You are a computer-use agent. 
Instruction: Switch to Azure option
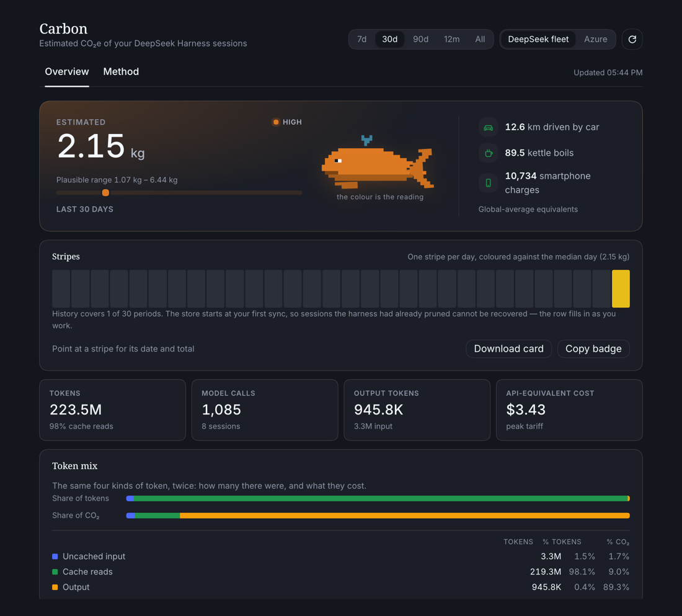coord(595,39)
